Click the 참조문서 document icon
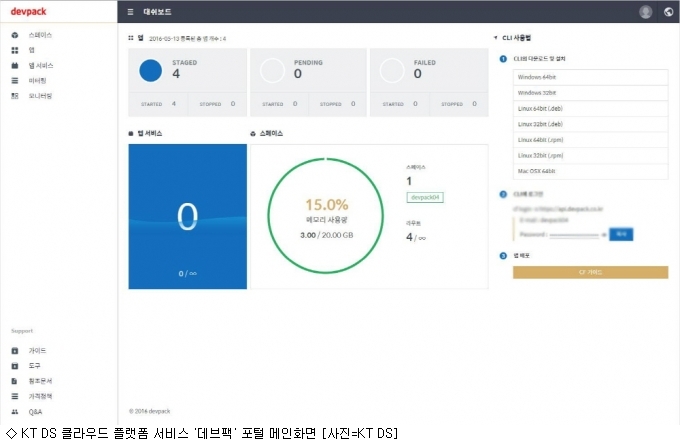This screenshot has height=445, width=680. pyautogui.click(x=15, y=381)
